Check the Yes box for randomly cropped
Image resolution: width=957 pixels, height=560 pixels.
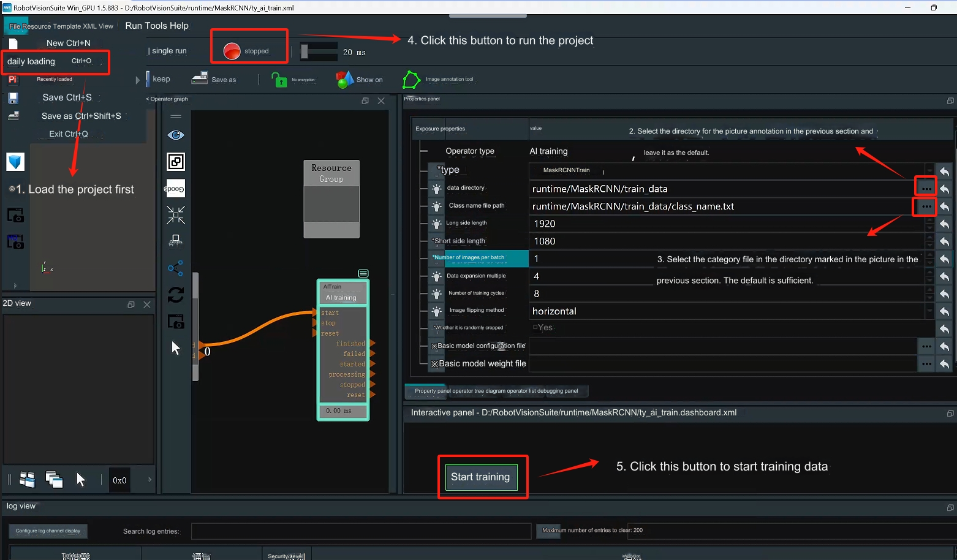(535, 327)
